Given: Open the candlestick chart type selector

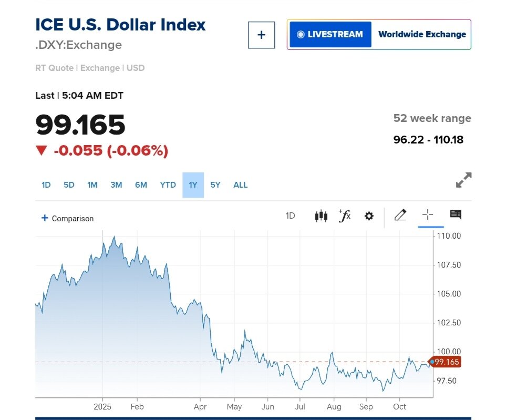Looking at the screenshot, I should click(321, 216).
